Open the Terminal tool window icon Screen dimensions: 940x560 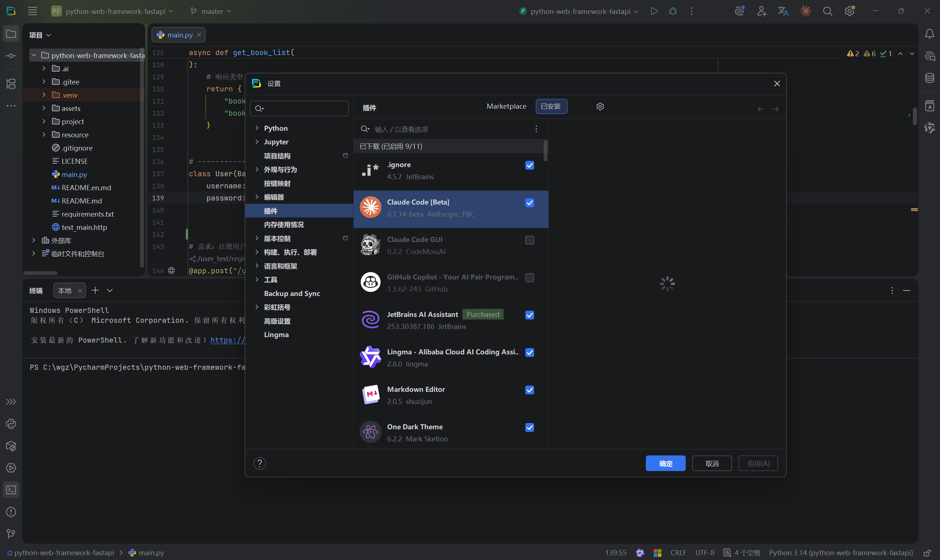pyautogui.click(x=11, y=490)
